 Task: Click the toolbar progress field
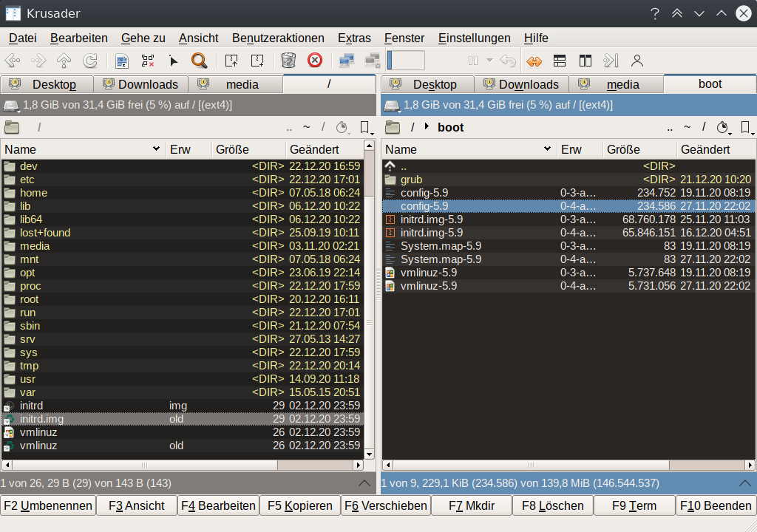(406, 61)
